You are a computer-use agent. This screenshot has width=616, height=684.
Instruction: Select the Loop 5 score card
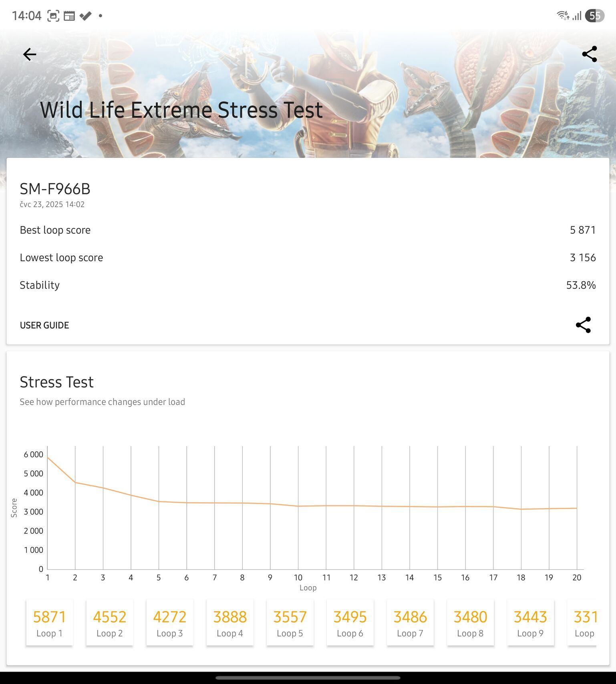tap(290, 622)
